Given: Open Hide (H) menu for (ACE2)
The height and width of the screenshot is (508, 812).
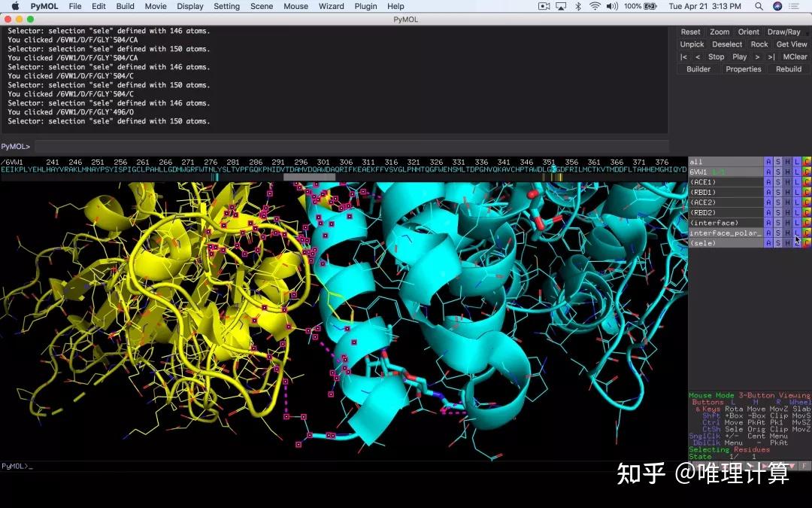Looking at the screenshot, I should tap(788, 202).
